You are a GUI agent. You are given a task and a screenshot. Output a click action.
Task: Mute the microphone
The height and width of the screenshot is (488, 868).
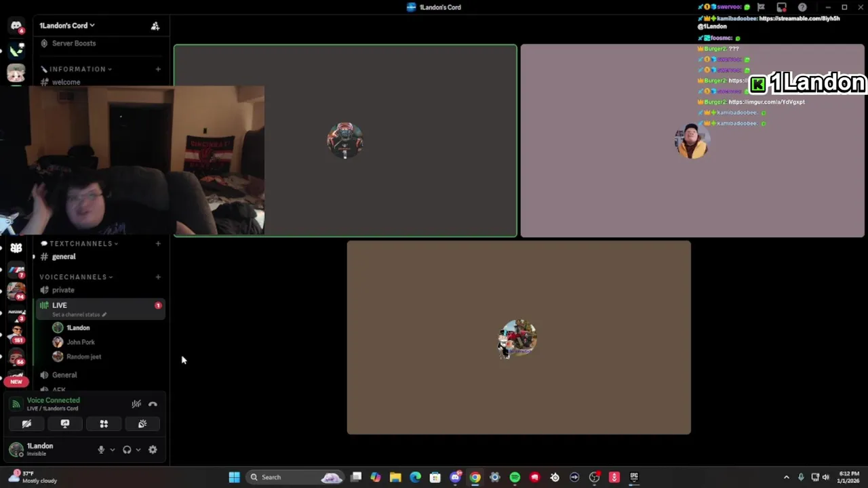click(x=101, y=449)
